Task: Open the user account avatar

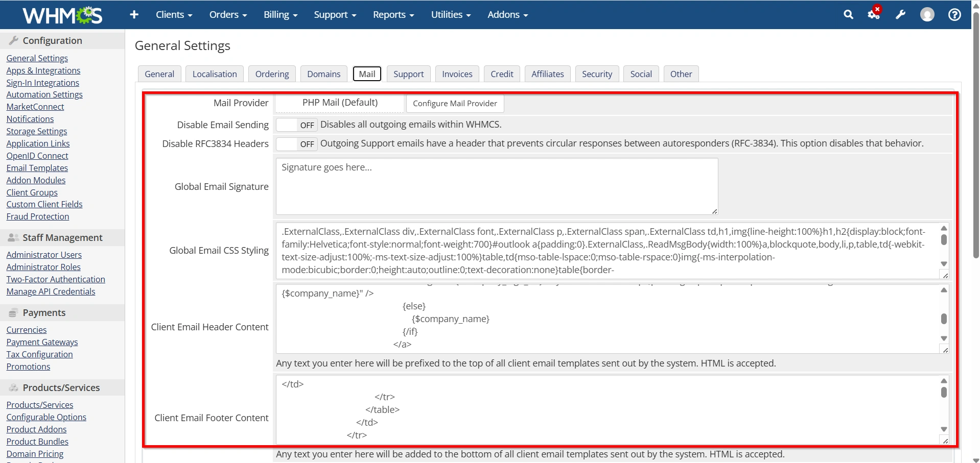Action: point(927,15)
